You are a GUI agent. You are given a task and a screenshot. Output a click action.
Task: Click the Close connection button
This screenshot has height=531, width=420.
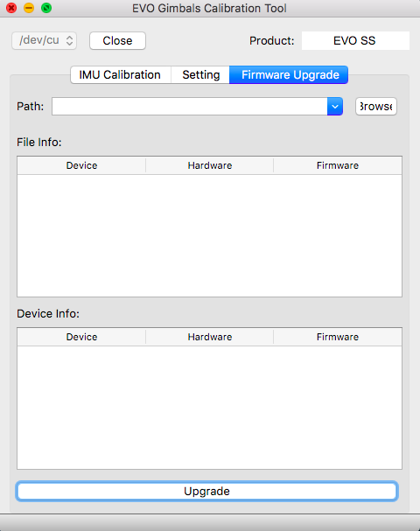pyautogui.click(x=117, y=40)
